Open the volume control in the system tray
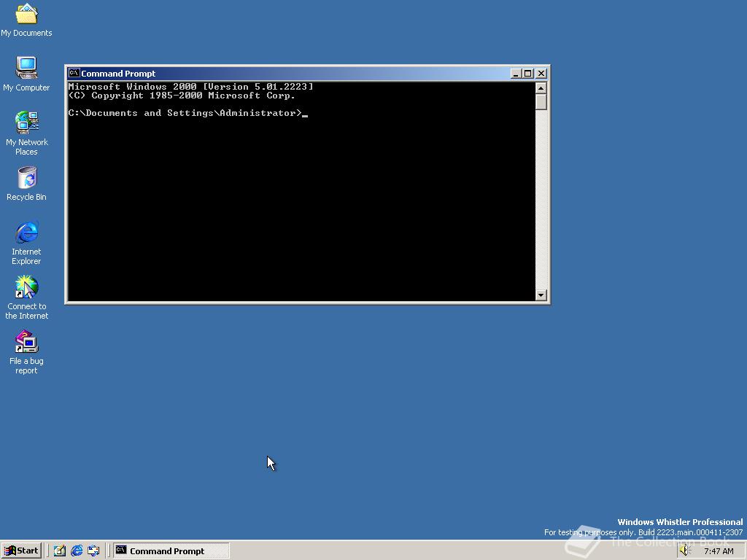 pos(684,551)
